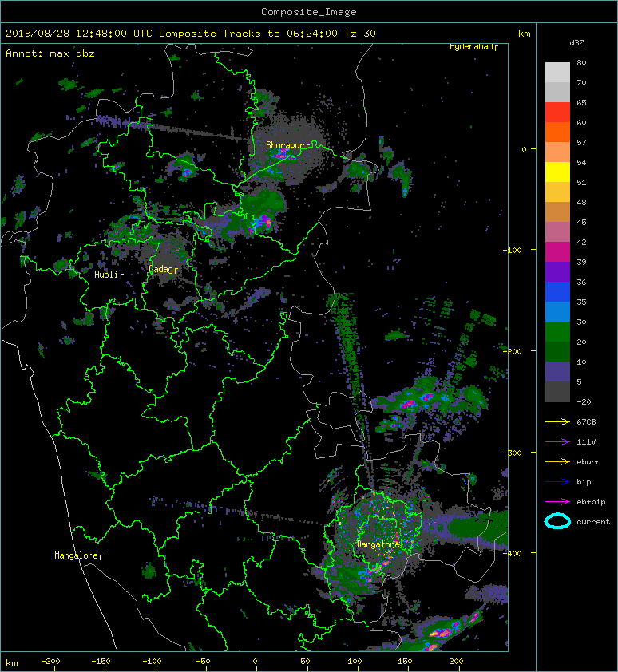Click the blue bip arrow in legend
This screenshot has width=618, height=672.
[x=557, y=482]
